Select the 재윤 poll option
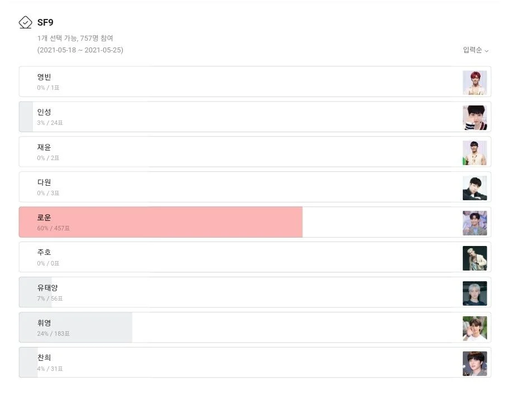Image resolution: width=522 pixels, height=420 pixels. pyautogui.click(x=255, y=152)
